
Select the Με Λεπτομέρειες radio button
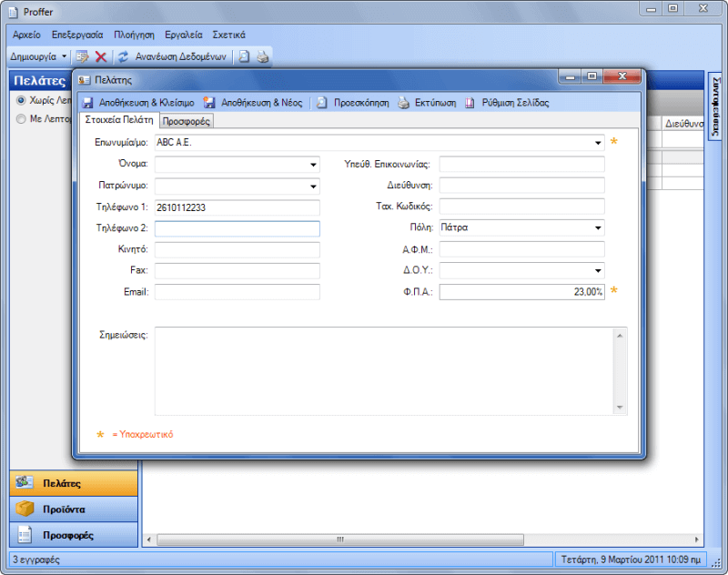point(21,118)
